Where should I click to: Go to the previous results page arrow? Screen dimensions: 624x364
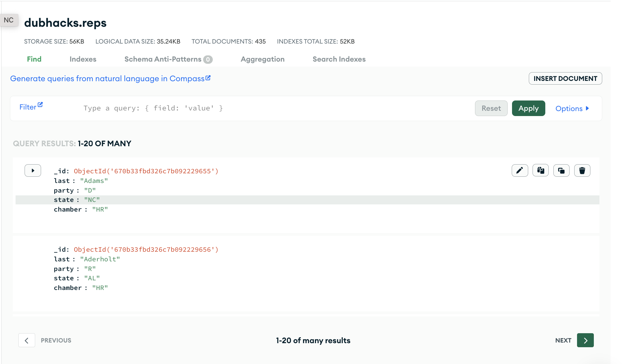[x=27, y=340]
